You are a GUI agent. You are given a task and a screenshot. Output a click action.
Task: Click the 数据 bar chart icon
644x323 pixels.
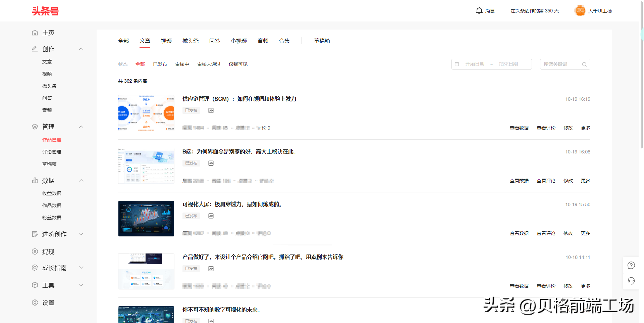coord(35,180)
